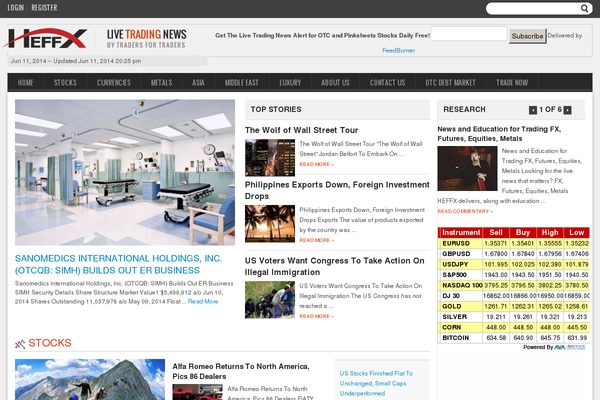Select the NASDAQ 100 row label
Screen dimensions: 600x400
[x=462, y=286]
